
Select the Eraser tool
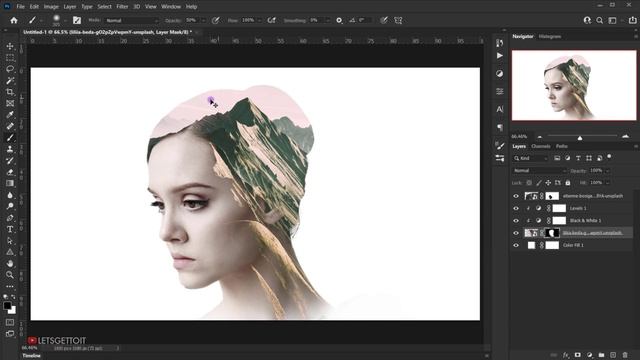[10, 172]
